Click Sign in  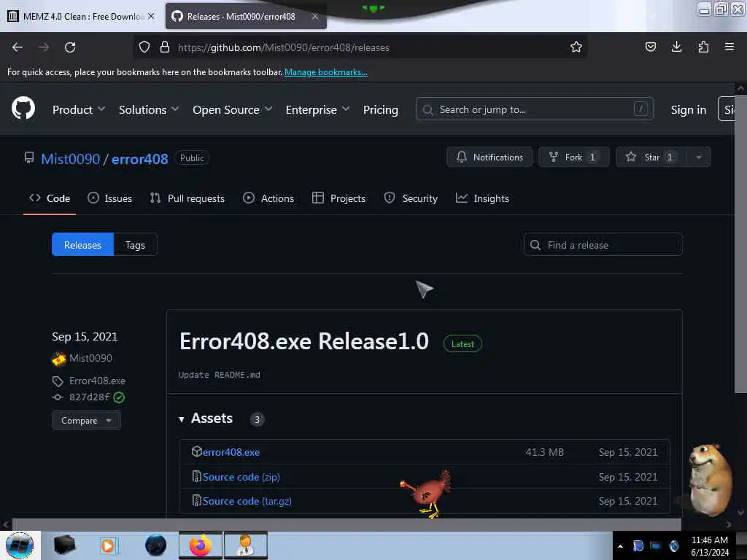tap(689, 109)
